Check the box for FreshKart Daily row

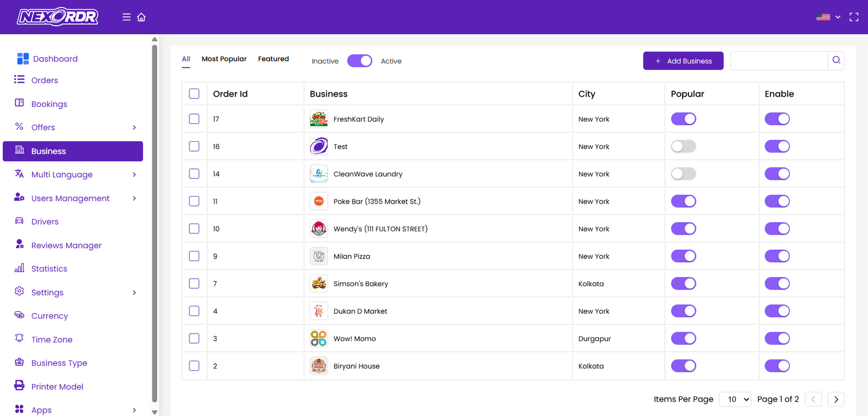click(x=194, y=118)
